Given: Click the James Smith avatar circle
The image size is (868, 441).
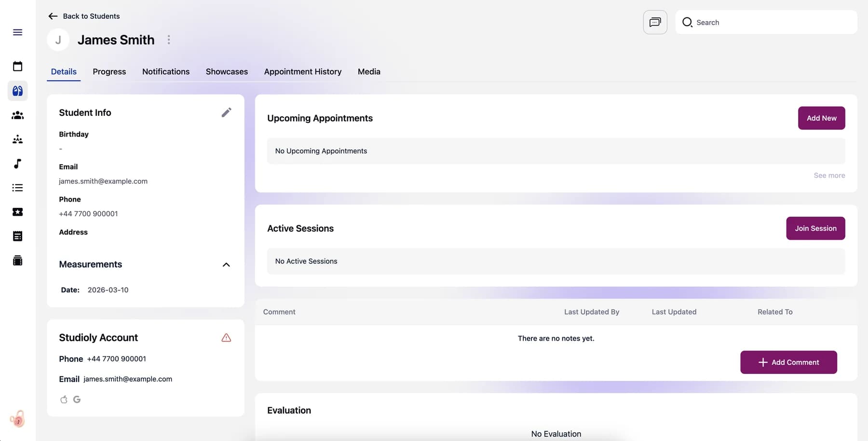Looking at the screenshot, I should tap(58, 40).
